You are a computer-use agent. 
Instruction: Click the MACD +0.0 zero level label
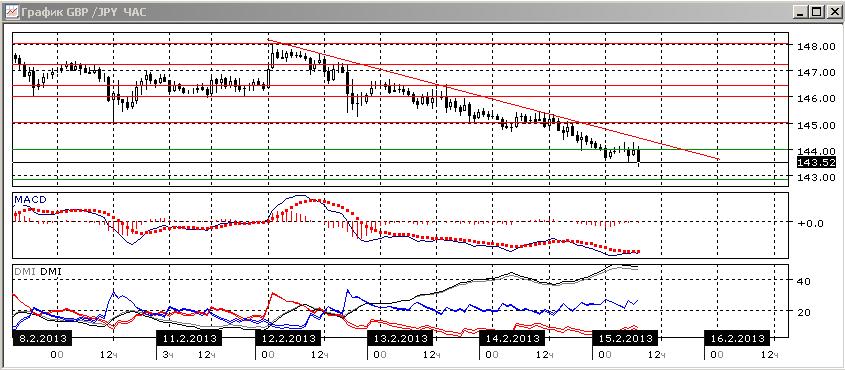(x=811, y=223)
